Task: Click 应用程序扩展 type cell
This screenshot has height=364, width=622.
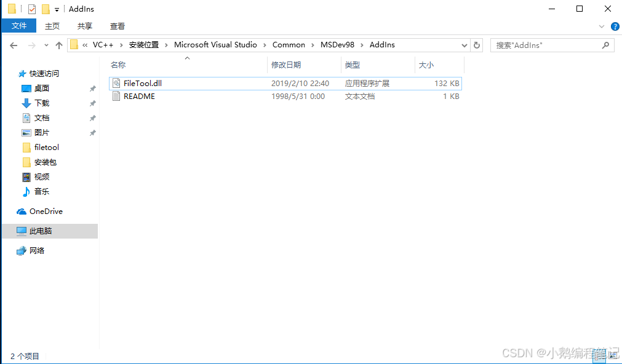Action: tap(367, 83)
